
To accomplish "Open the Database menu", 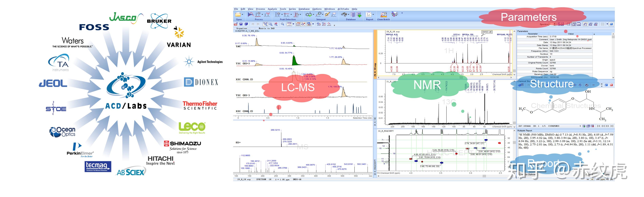I will point(304,9).
